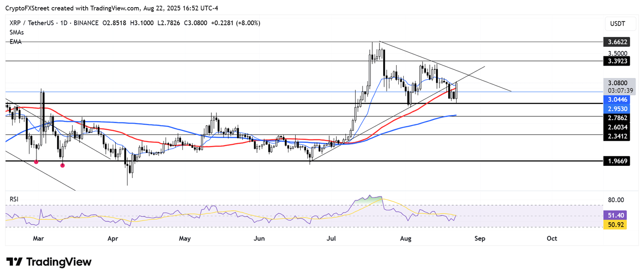The height and width of the screenshot is (278, 644).
Task: Click the blue 2.9530 moving average label
Action: coord(617,108)
